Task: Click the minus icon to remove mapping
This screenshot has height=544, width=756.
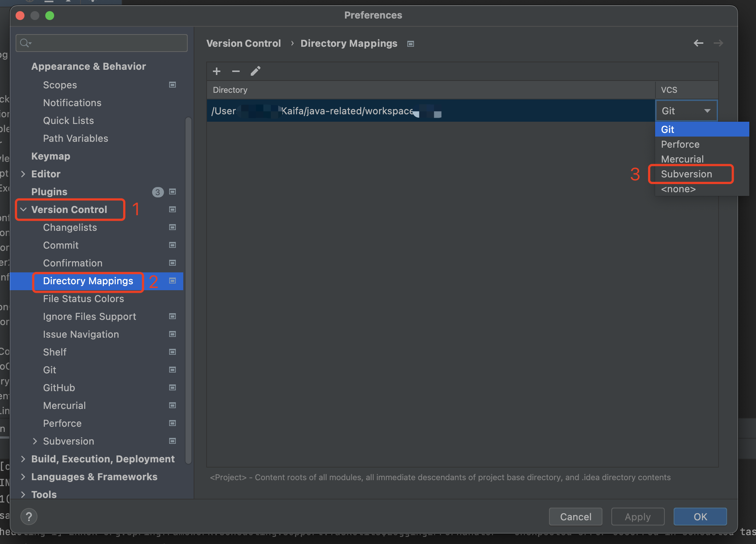Action: pos(236,71)
